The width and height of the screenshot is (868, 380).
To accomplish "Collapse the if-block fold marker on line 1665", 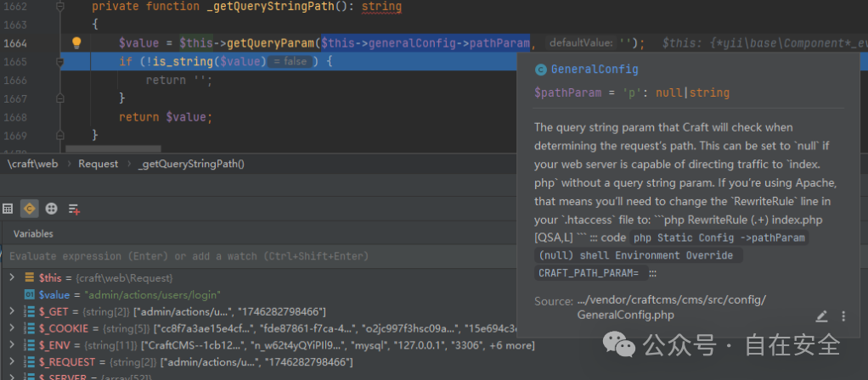I will tap(59, 62).
